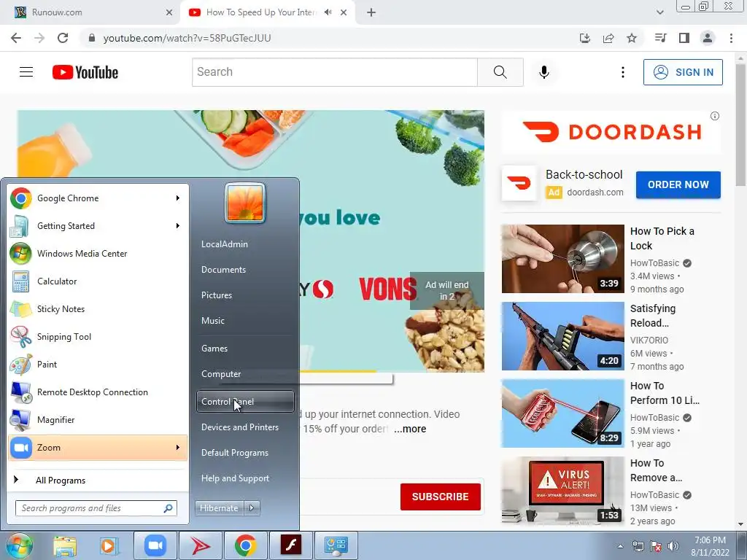Click the YouTube search magnifier button
The image size is (747, 560).
(x=500, y=72)
